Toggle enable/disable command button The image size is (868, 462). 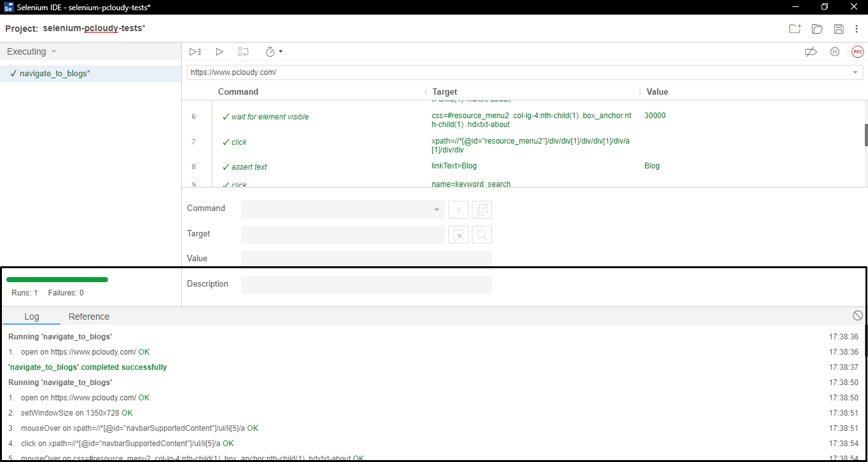click(458, 209)
